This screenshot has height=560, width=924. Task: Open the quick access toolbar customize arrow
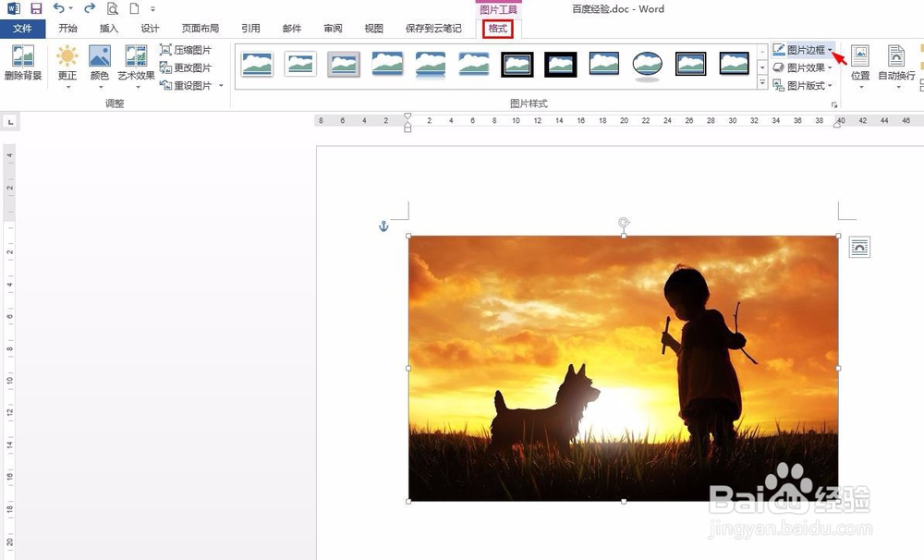[x=152, y=9]
